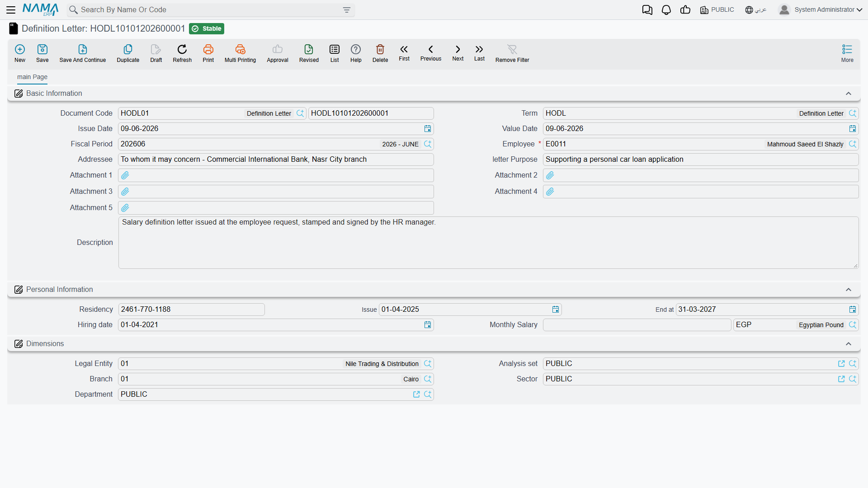Click the Save icon in toolbar
Image resolution: width=868 pixels, height=488 pixels.
[42, 49]
